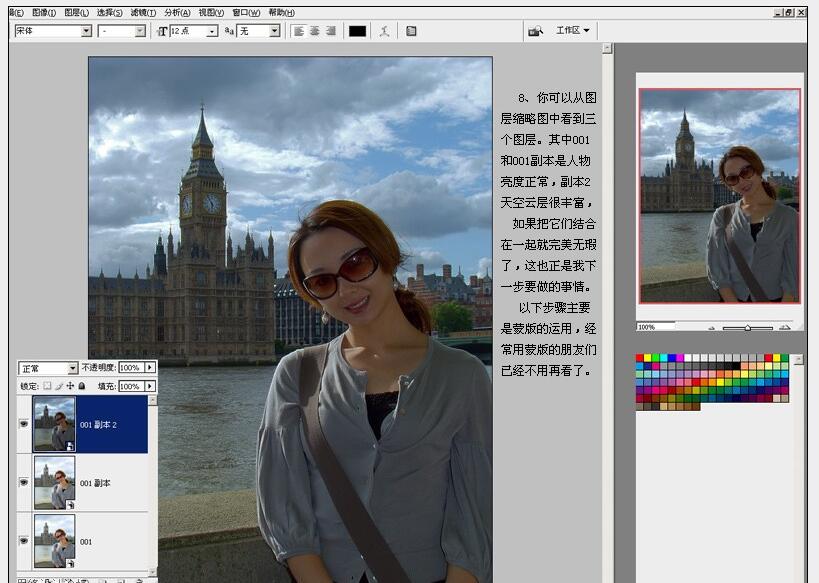Enable lock position for the layer
The height and width of the screenshot is (583, 819).
70,386
